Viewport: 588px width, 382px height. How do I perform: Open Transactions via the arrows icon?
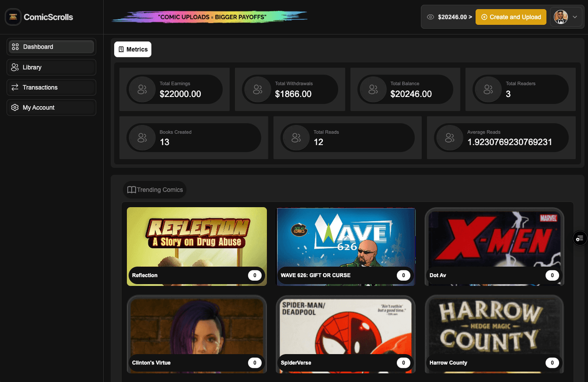15,87
